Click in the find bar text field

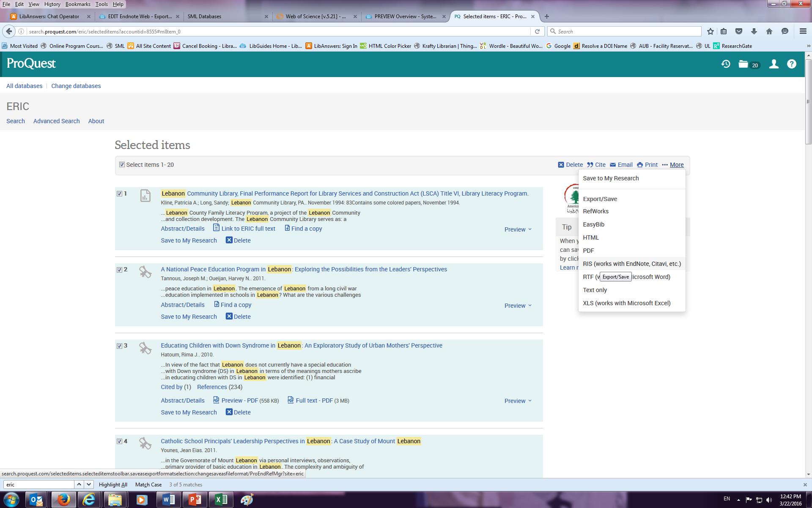[39, 484]
